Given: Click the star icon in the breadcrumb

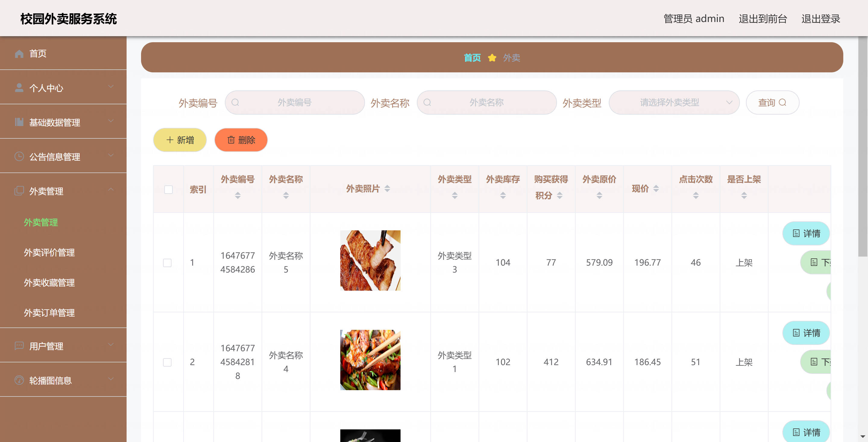Looking at the screenshot, I should (x=492, y=58).
